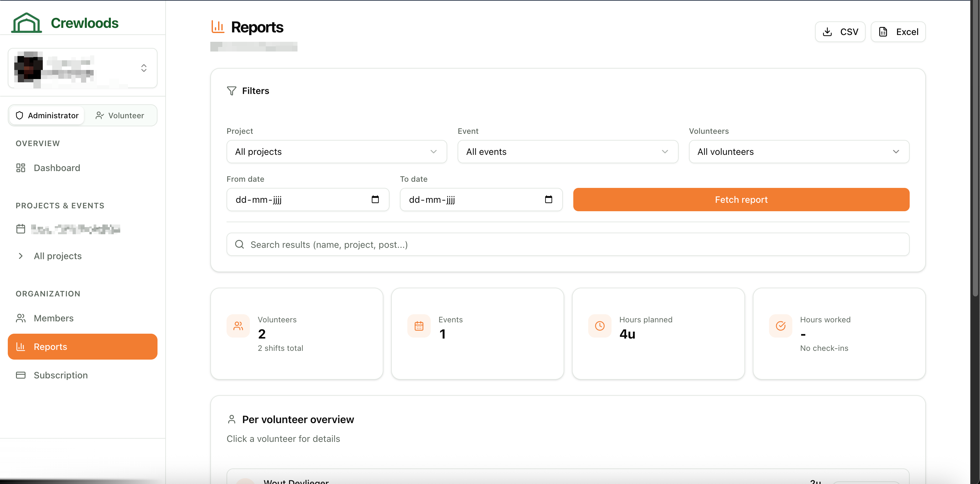Click the Crewloods logo icon
This screenshot has height=484, width=980.
(26, 23)
